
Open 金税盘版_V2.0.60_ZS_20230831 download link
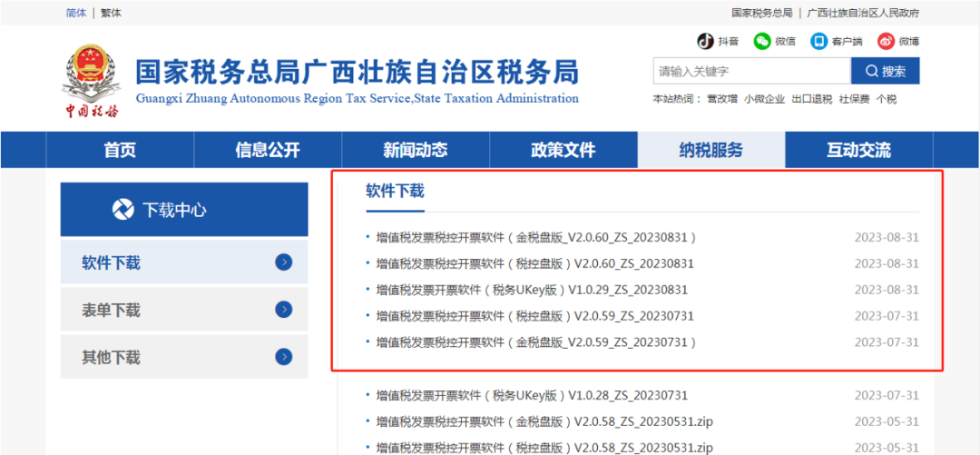(535, 237)
